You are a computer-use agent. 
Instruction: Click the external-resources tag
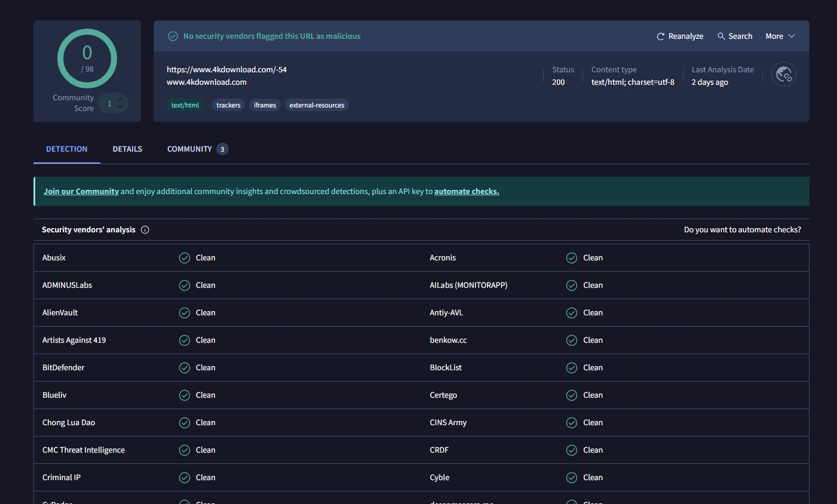[x=317, y=105]
